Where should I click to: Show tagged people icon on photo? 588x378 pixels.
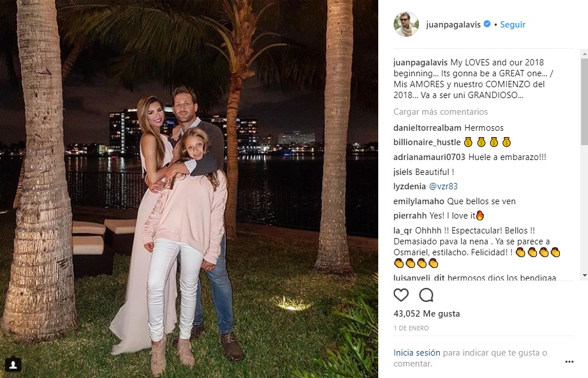coord(13,364)
